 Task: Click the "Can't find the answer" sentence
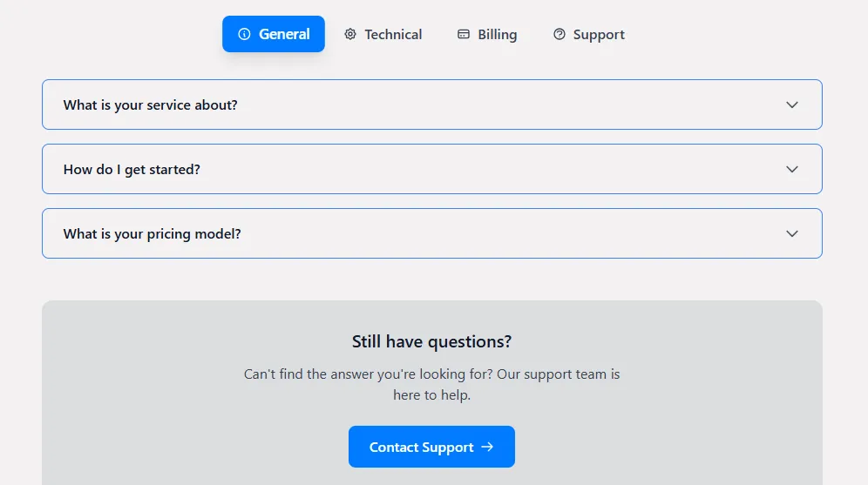coord(368,374)
